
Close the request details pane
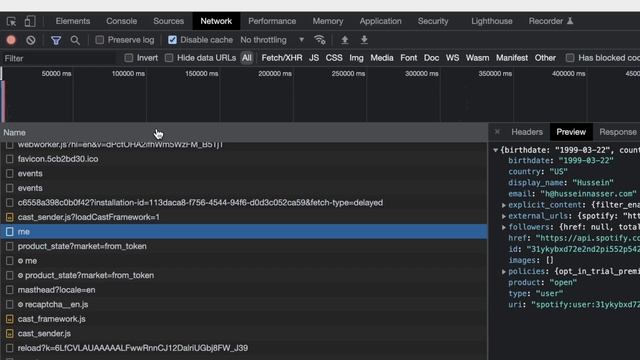(x=497, y=132)
